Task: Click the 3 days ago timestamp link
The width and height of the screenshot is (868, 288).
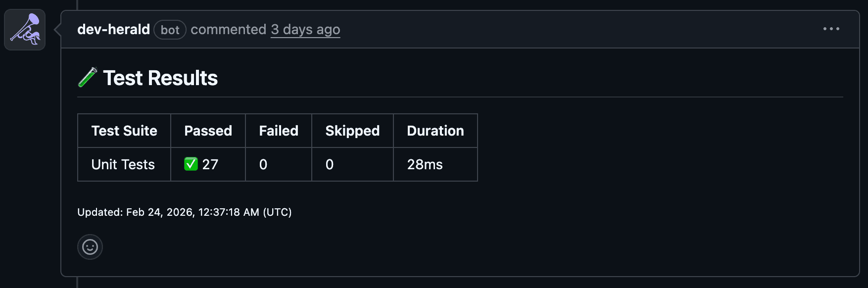Action: 305,30
